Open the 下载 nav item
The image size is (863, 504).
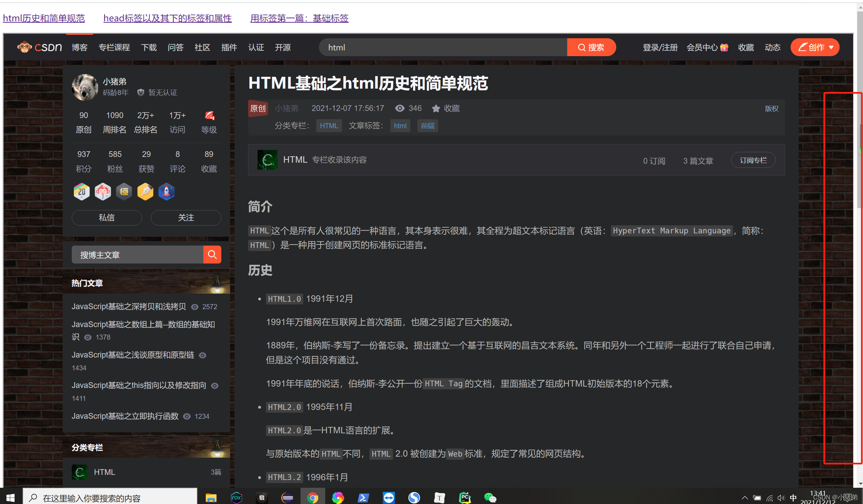(x=149, y=47)
